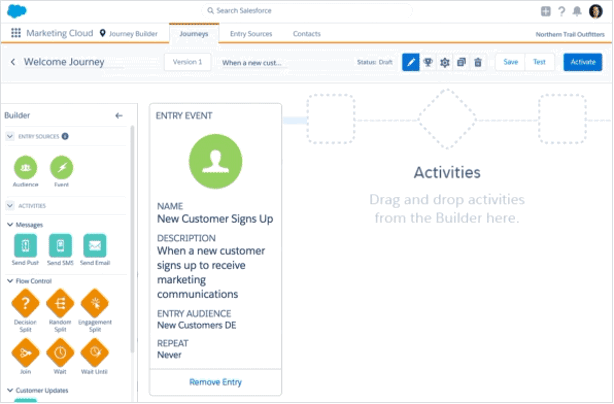Select the Decision Split icon
Image resolution: width=614 pixels, height=404 pixels.
tap(25, 303)
